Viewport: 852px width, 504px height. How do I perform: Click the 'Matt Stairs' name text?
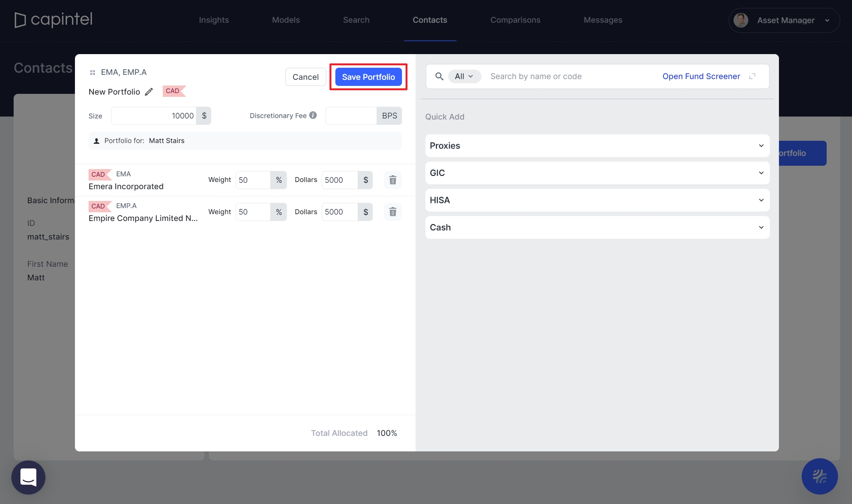(x=167, y=141)
